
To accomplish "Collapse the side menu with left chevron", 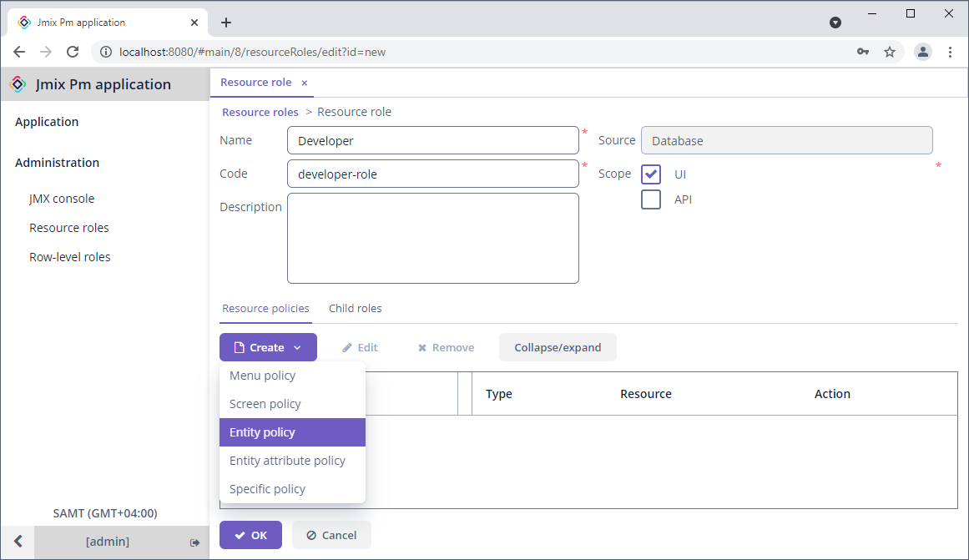I will [18, 542].
